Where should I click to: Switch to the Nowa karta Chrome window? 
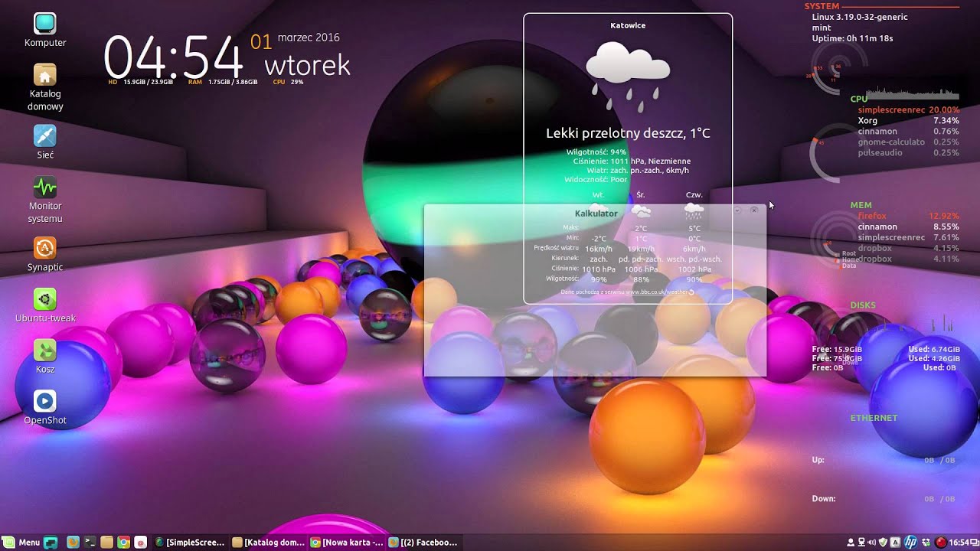[x=346, y=542]
